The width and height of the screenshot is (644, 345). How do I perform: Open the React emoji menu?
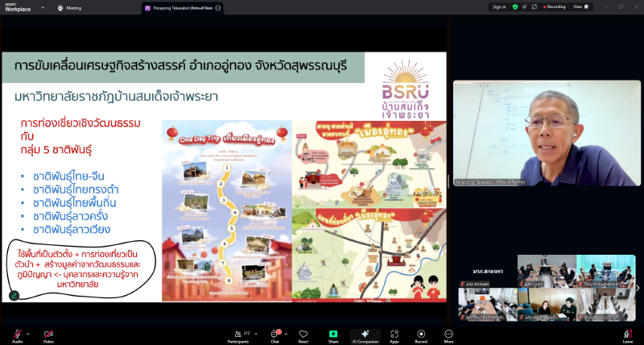click(x=303, y=334)
